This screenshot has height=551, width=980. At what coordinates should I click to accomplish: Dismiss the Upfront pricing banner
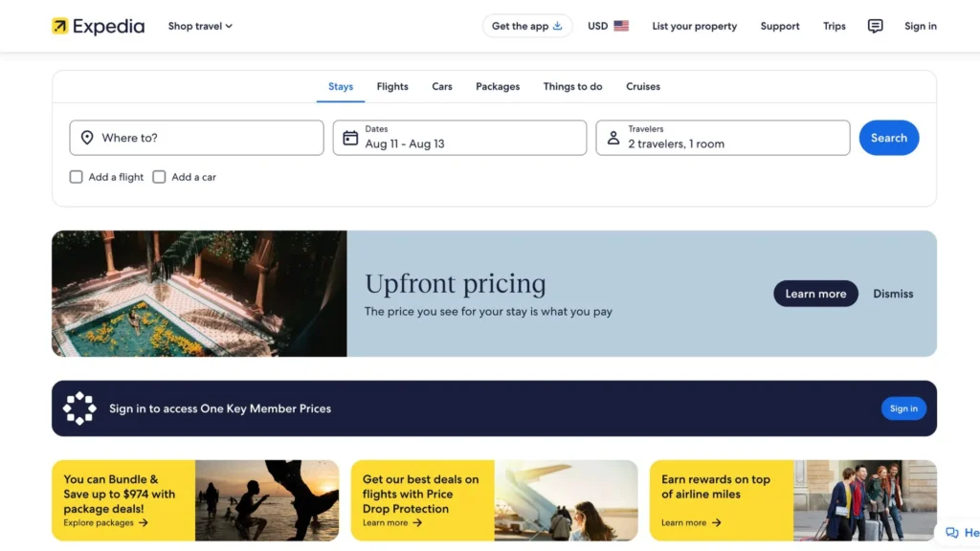(892, 294)
